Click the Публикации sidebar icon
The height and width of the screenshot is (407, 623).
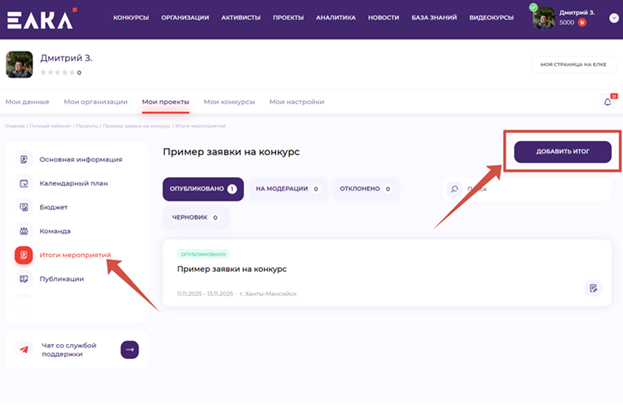click(x=24, y=279)
